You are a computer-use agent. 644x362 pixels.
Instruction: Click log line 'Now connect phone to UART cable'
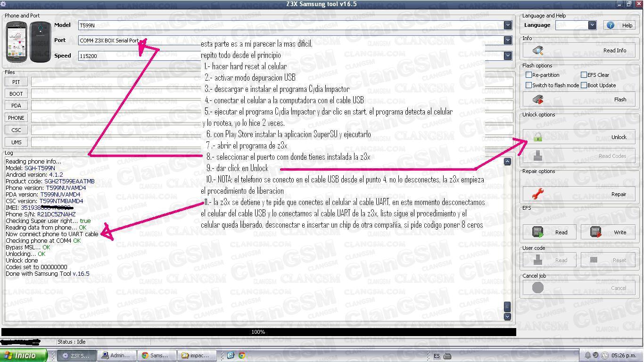point(52,234)
